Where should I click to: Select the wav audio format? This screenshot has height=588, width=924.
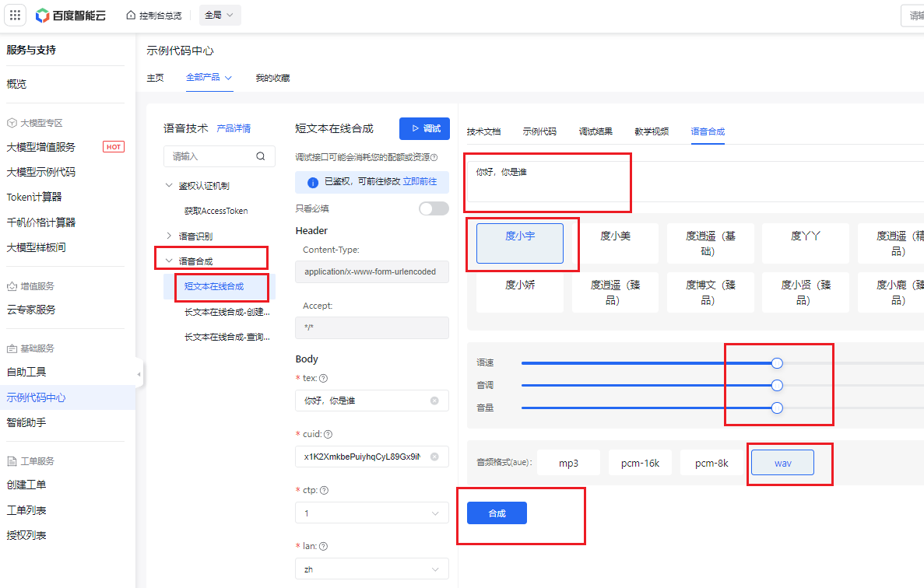pyautogui.click(x=782, y=463)
